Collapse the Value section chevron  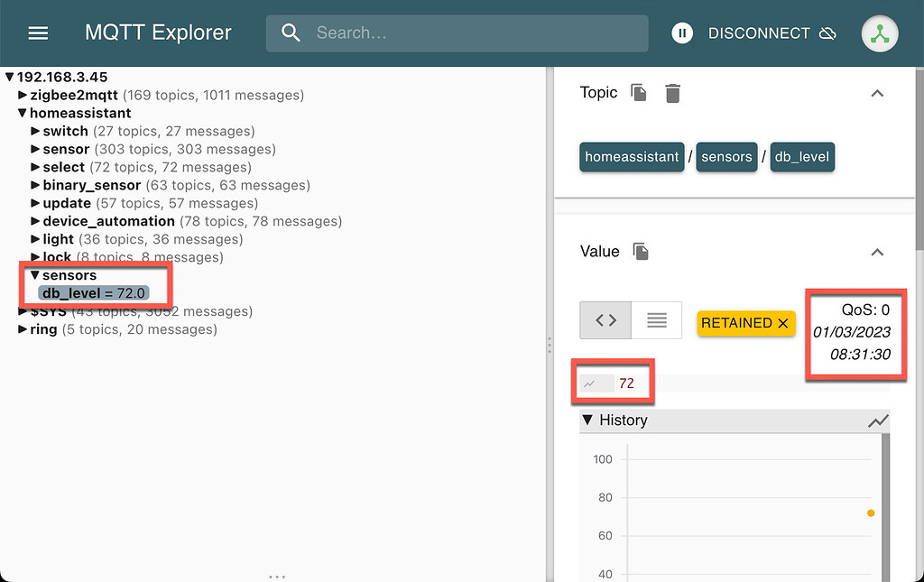(x=877, y=252)
